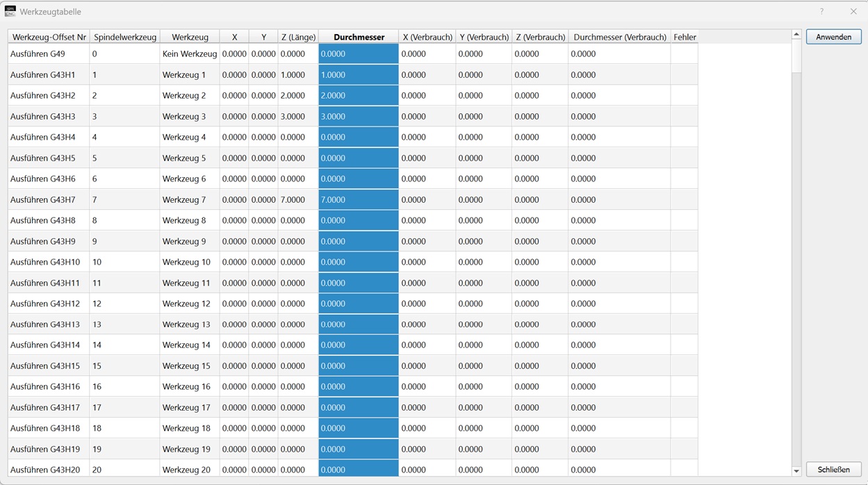Click the Anwenden button
The height and width of the screenshot is (485, 868).
pos(833,37)
